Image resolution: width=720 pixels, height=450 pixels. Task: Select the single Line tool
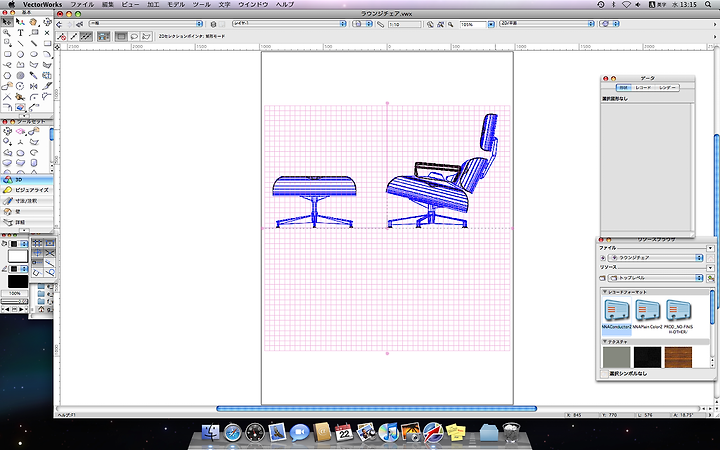coord(20,43)
